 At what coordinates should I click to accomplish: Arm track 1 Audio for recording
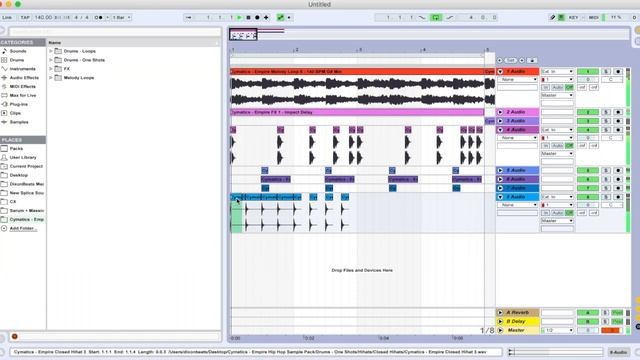click(618, 71)
